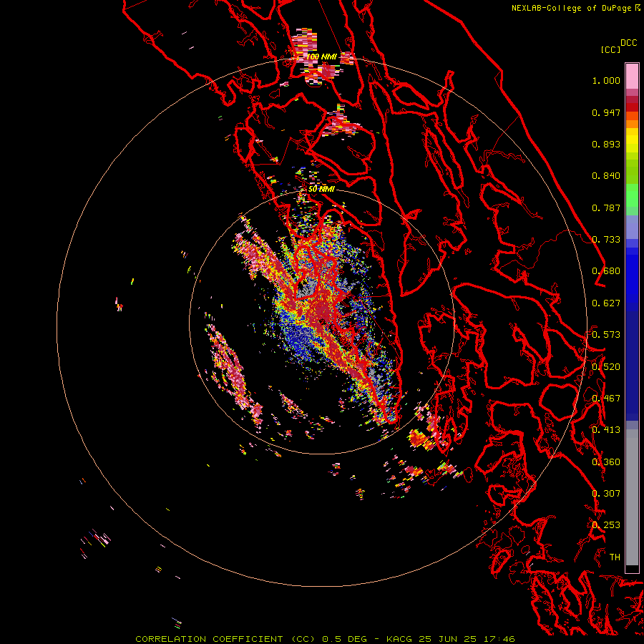Click the 0.840 scale value
Image resolution: width=644 pixels, height=644 pixels.
[x=606, y=176]
